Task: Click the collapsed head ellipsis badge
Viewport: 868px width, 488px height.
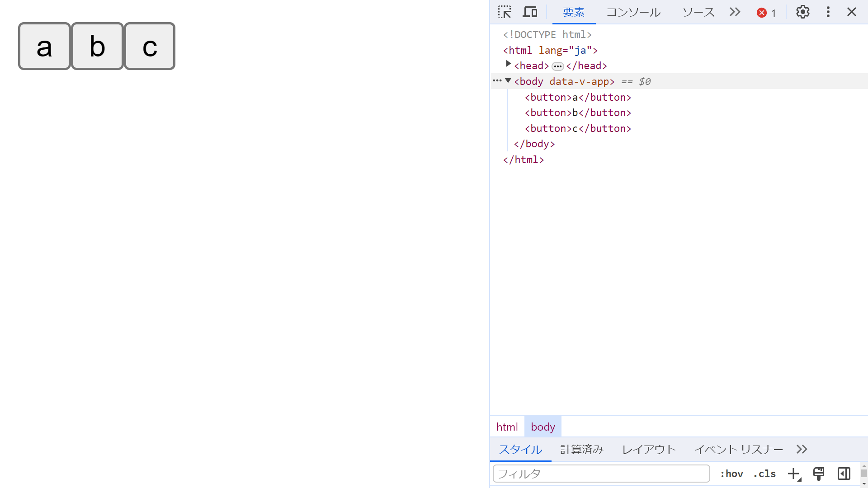Action: (557, 66)
